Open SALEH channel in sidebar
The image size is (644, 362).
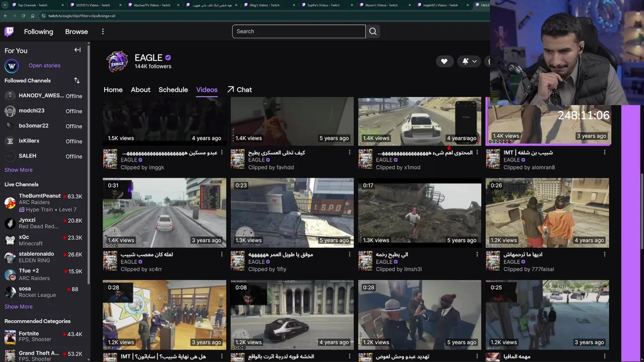pyautogui.click(x=44, y=156)
